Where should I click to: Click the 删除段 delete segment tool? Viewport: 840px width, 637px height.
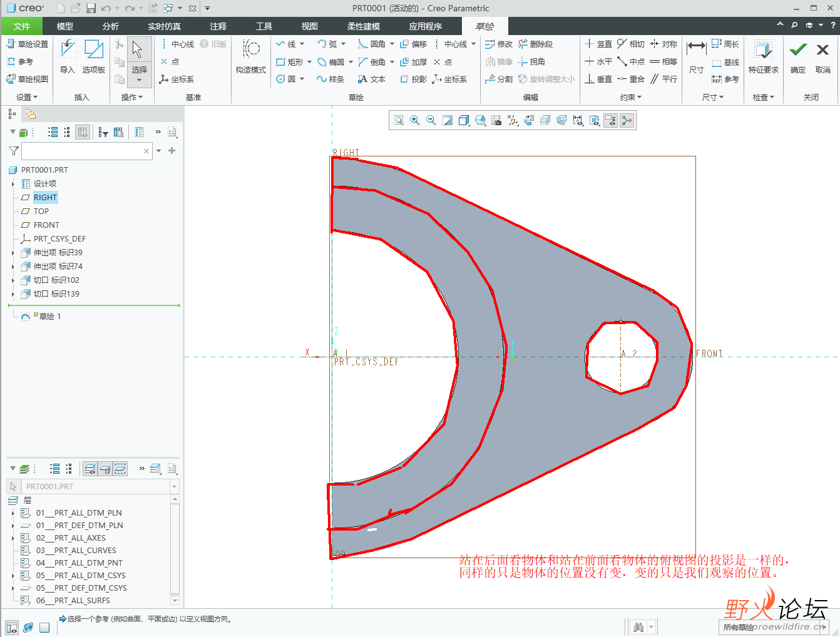pyautogui.click(x=535, y=44)
